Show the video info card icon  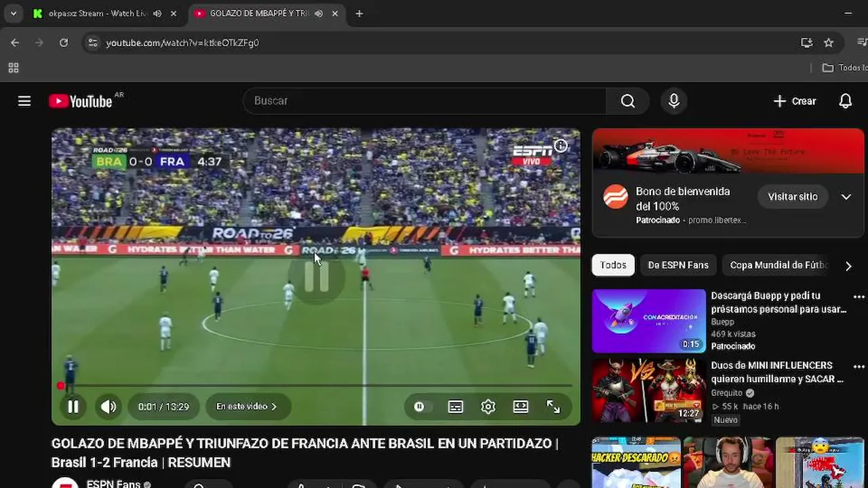(x=561, y=146)
